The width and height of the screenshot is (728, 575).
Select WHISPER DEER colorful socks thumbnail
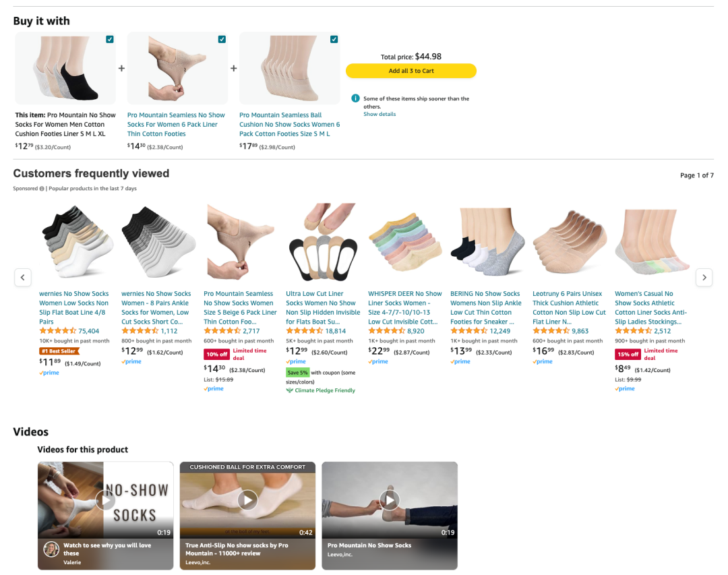[404, 242]
